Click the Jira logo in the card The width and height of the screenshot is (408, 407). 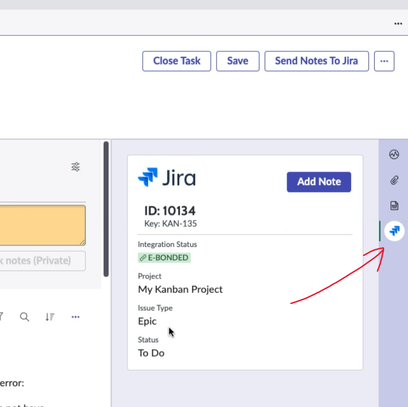[167, 177]
